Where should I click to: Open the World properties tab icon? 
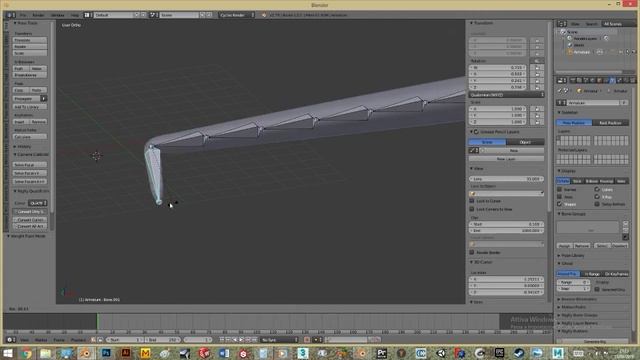pos(592,80)
